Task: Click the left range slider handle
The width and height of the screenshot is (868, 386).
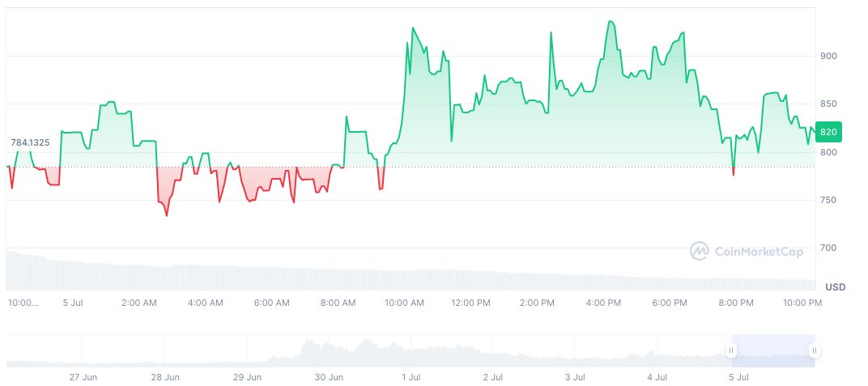Action: click(731, 350)
